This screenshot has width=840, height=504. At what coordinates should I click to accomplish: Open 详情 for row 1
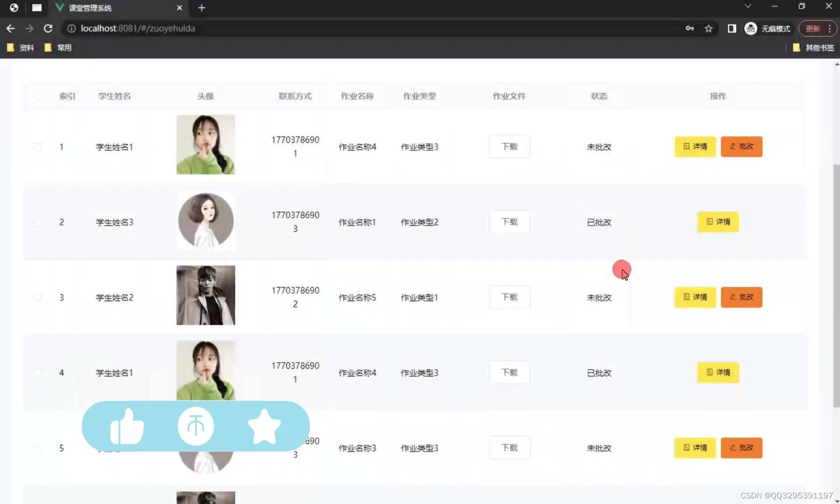[x=695, y=147]
